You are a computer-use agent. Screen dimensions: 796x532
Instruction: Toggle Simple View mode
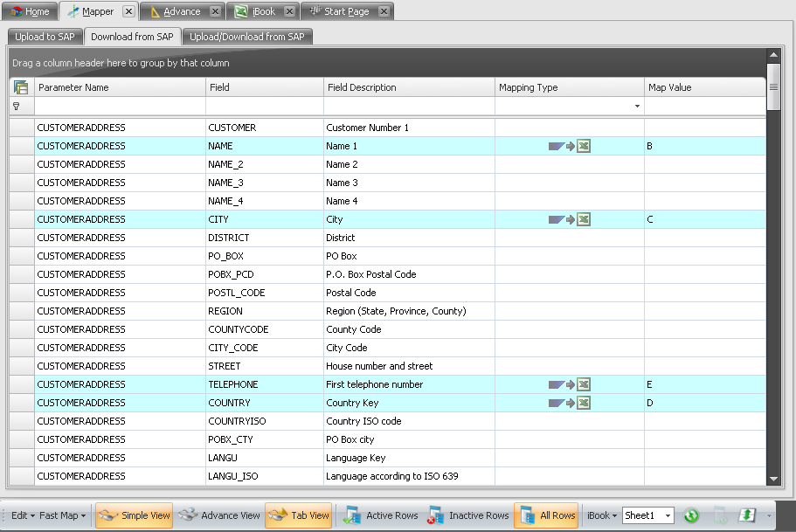point(135,515)
